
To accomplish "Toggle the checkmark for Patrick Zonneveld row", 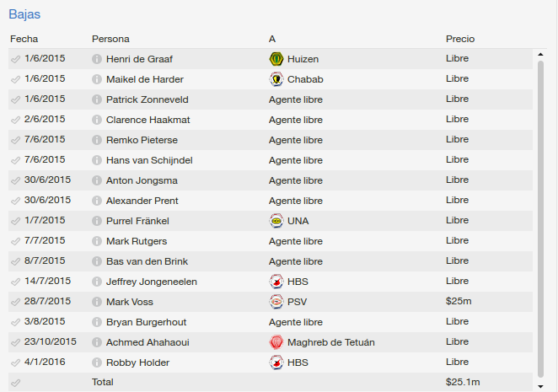I will (x=15, y=99).
